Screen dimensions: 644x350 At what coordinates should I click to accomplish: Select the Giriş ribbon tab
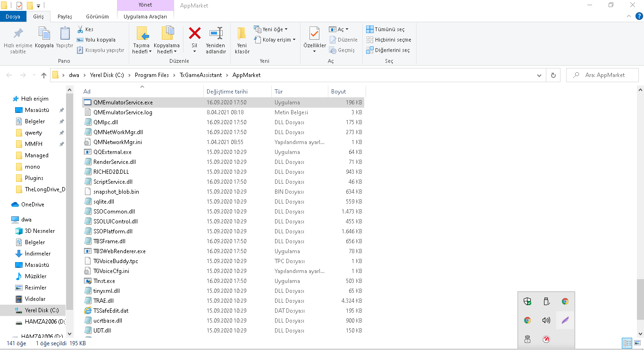coord(38,17)
